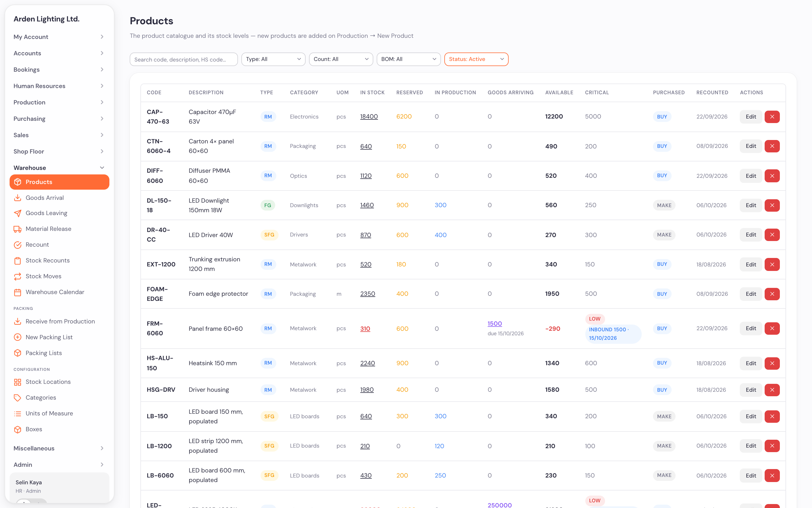Sort by the AVAILABLE column header
The image size is (812, 508).
[559, 92]
